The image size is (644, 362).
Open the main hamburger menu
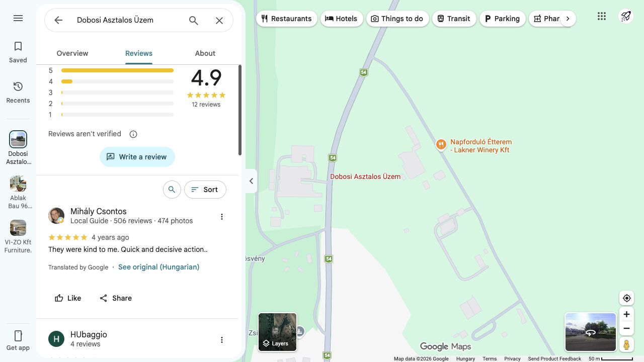pyautogui.click(x=18, y=19)
